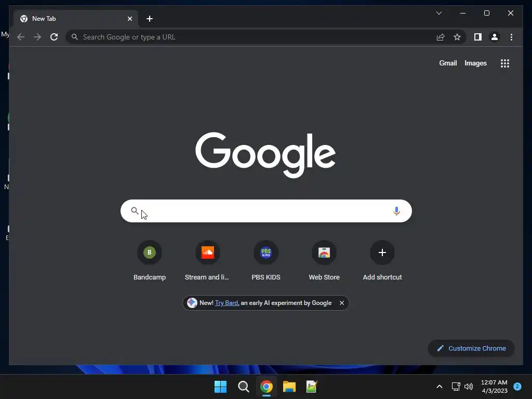Open the clock and date panel
532x399 pixels.
click(x=495, y=387)
